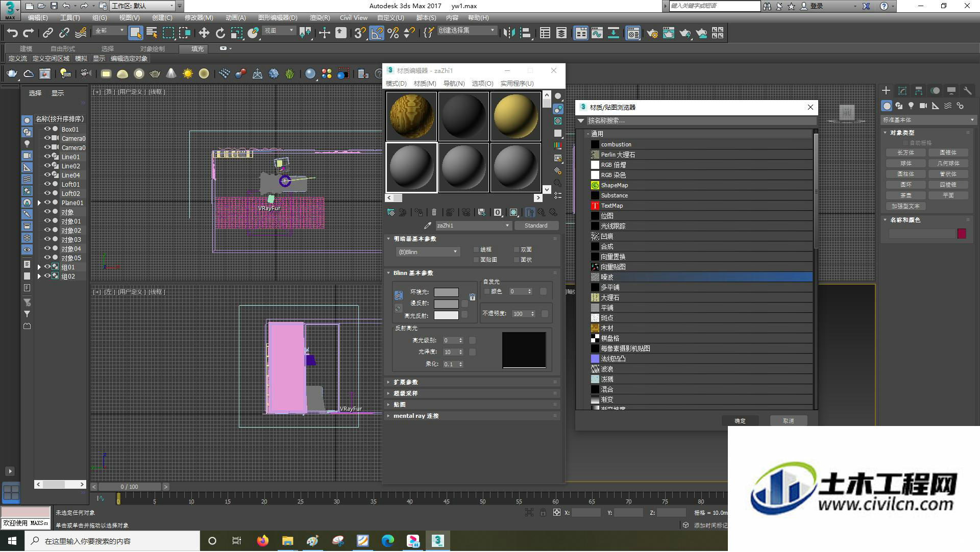Click the Redo arrow in main toolbar

pyautogui.click(x=29, y=33)
